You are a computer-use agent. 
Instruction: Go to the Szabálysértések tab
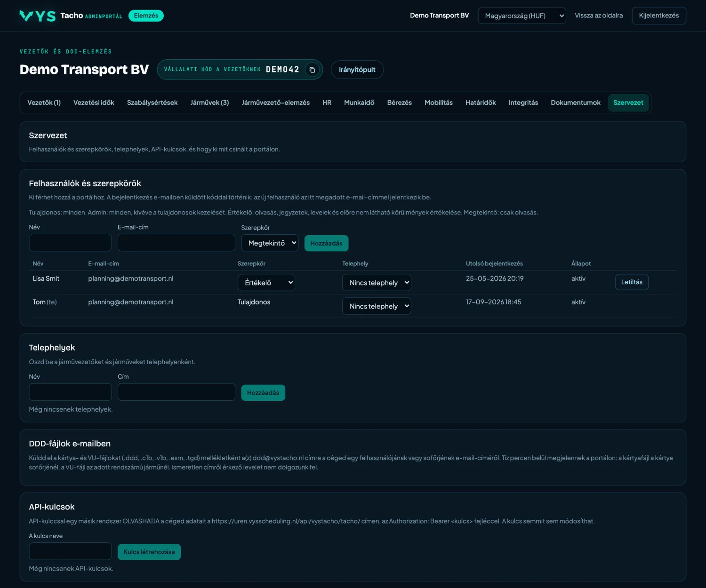152,103
